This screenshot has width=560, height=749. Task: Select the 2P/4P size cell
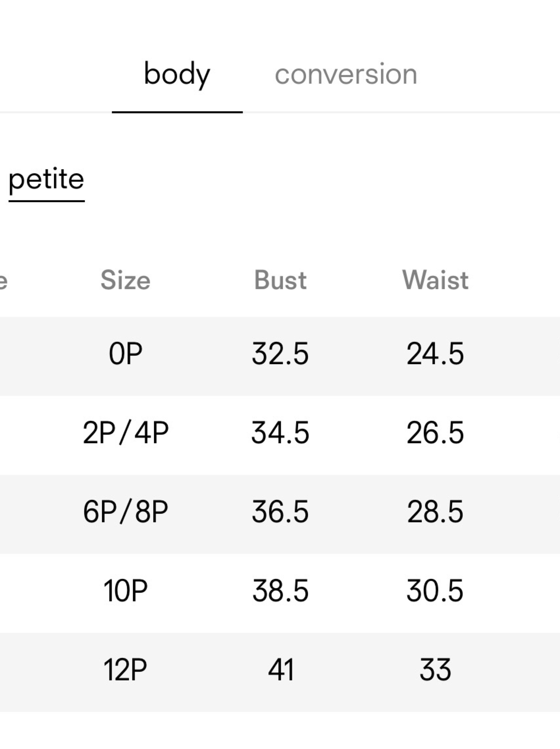125,432
